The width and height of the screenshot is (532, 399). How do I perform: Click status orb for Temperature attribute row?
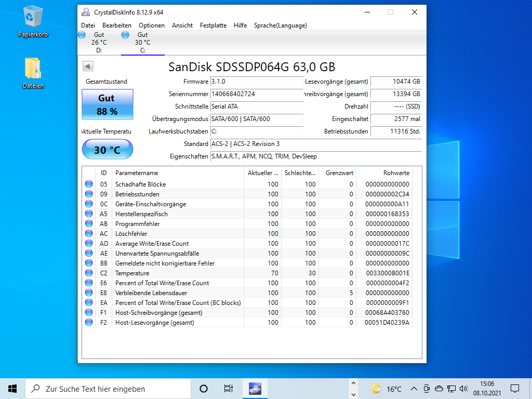89,273
